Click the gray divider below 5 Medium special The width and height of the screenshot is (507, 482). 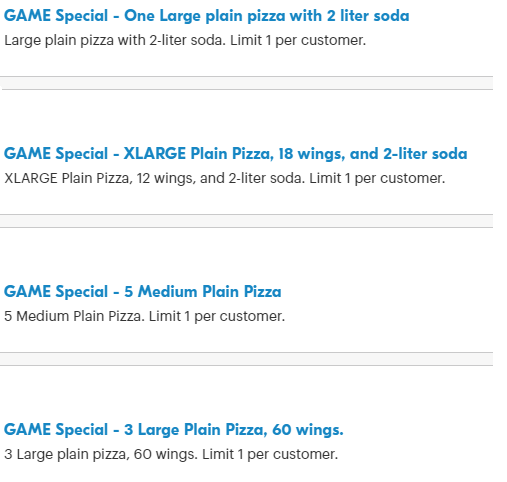click(246, 359)
